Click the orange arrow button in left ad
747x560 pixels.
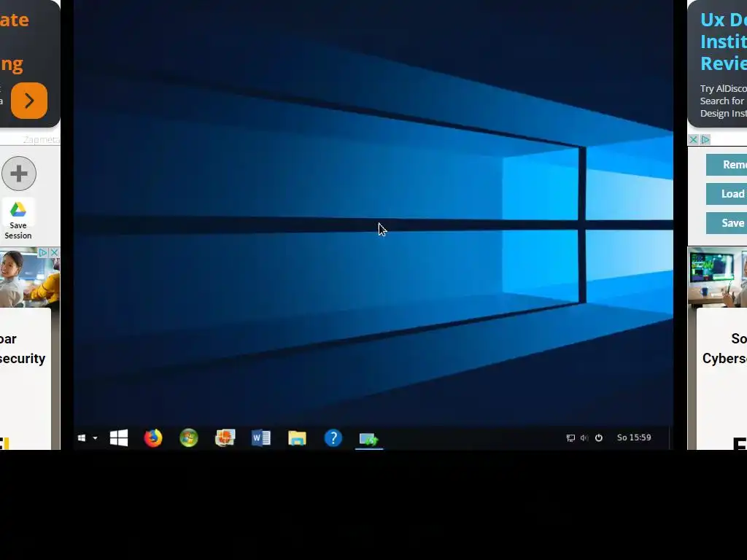29,101
